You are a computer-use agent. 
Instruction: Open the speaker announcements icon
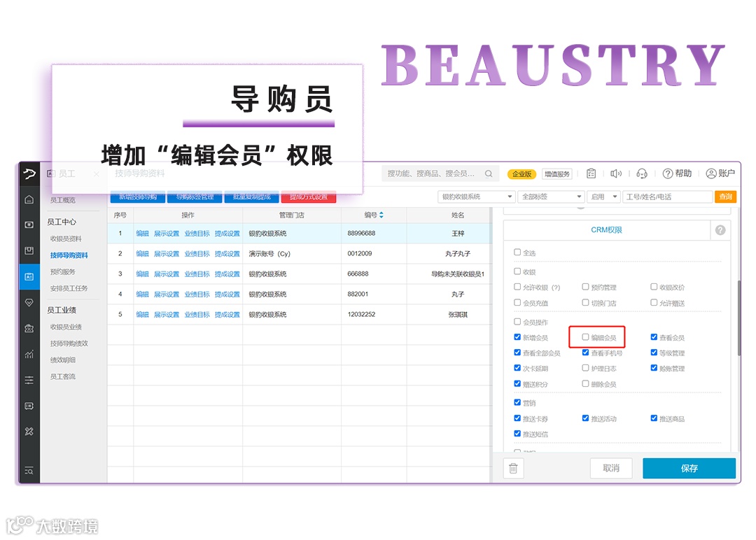click(616, 173)
